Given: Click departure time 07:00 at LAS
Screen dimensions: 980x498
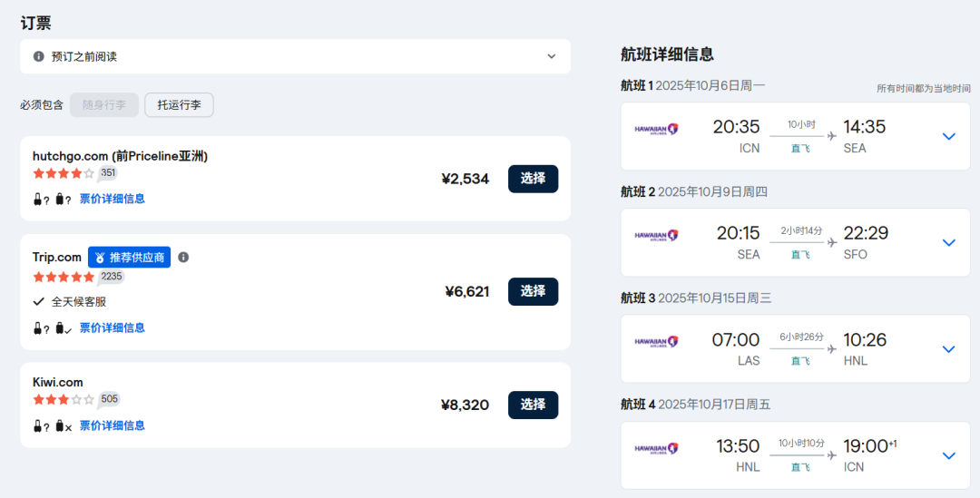Looking at the screenshot, I should coord(736,340).
